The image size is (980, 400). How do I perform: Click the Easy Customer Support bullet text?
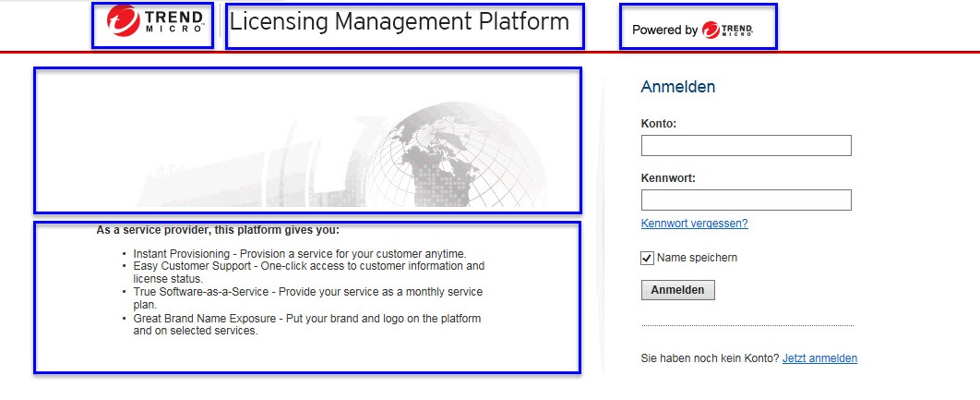coord(308,266)
